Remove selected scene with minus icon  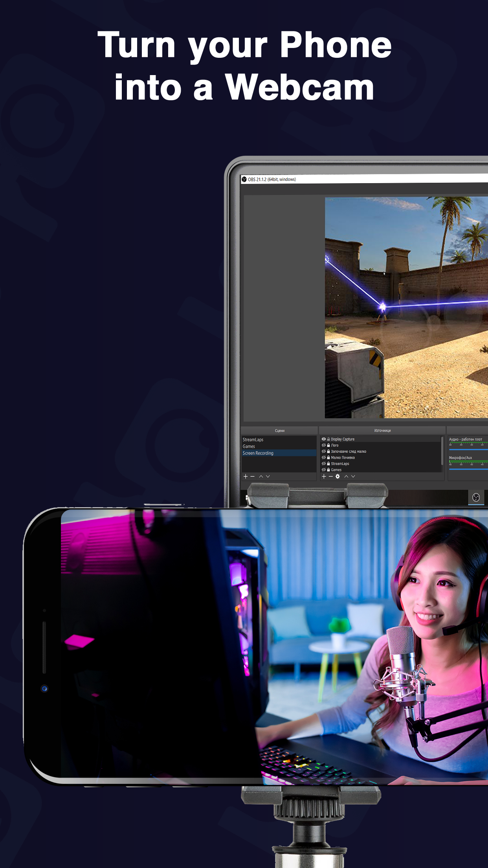(x=253, y=476)
